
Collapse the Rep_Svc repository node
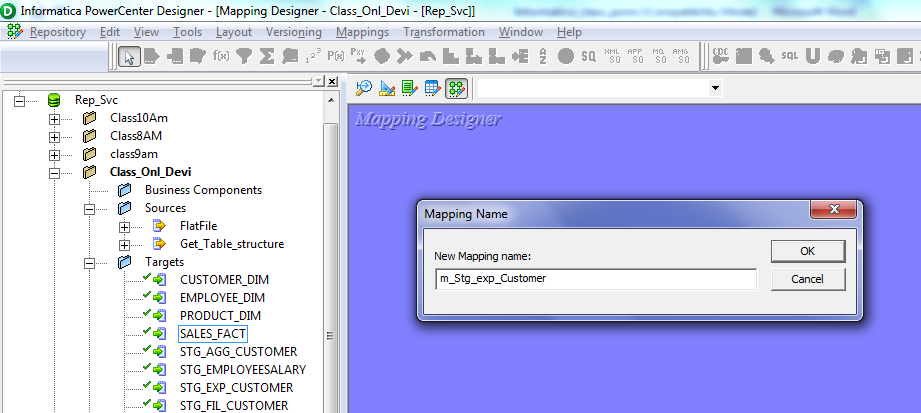coord(19,100)
